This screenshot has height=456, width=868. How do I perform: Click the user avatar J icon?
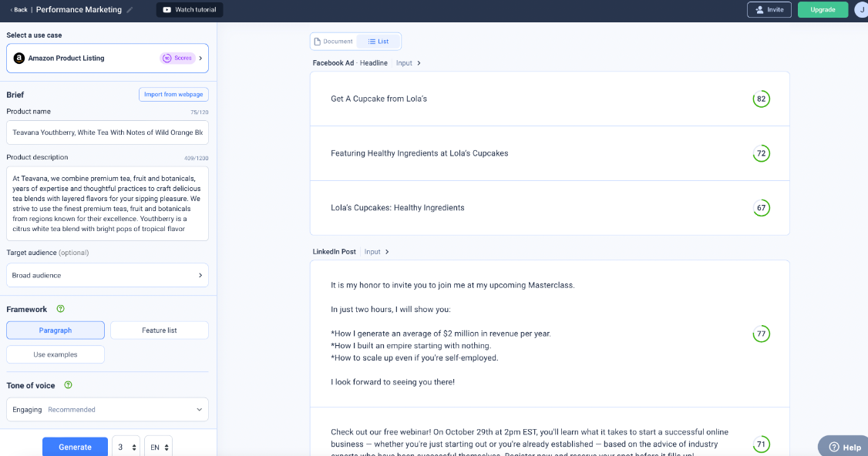861,10
